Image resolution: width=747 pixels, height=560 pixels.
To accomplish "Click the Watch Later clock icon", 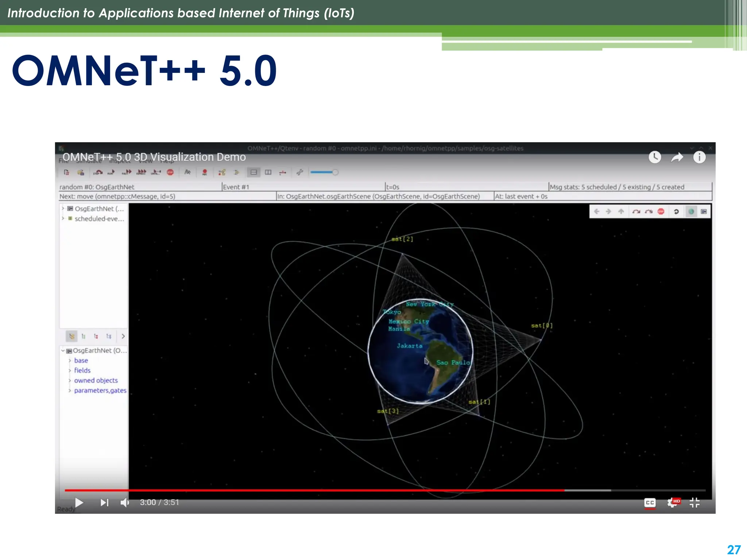I will pyautogui.click(x=655, y=157).
